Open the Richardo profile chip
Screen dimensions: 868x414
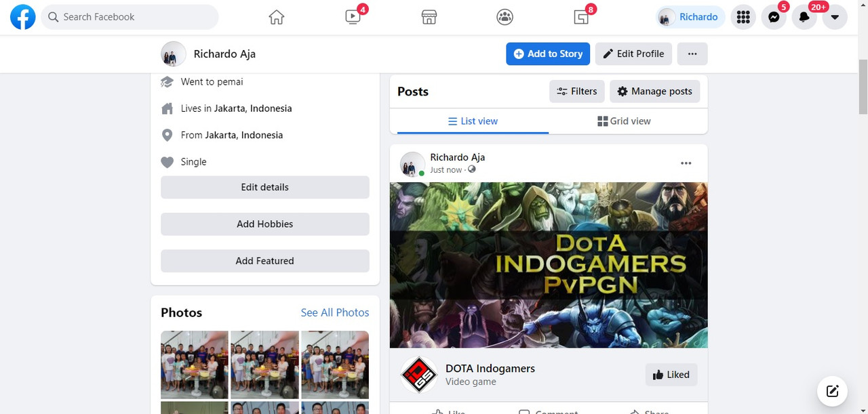(x=690, y=17)
